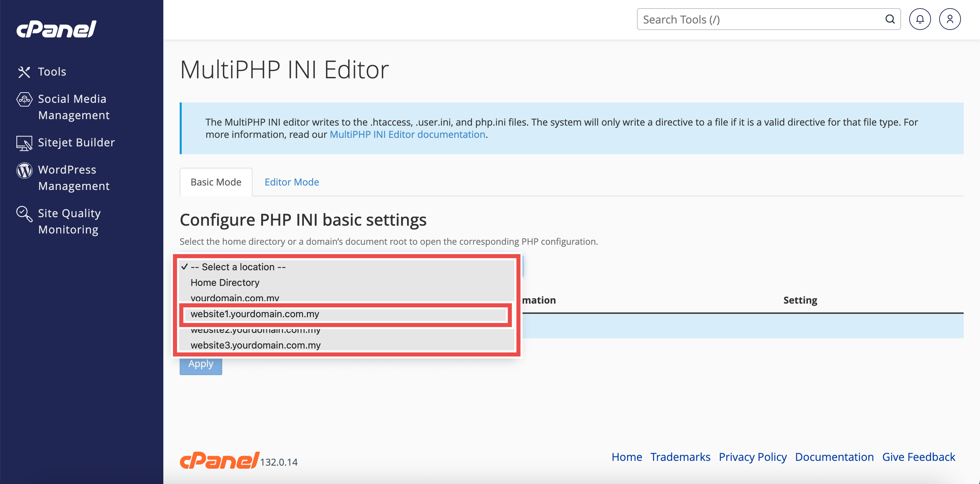Viewport: 980px width, 484px height.
Task: Click the Search Tools input field
Action: [761, 19]
